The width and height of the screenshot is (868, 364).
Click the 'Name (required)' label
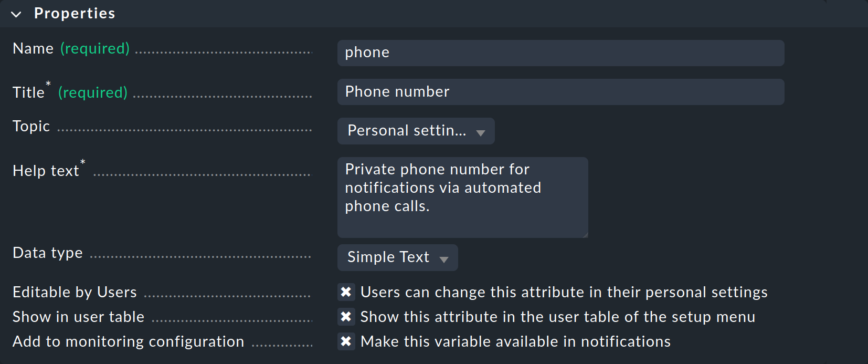71,48
